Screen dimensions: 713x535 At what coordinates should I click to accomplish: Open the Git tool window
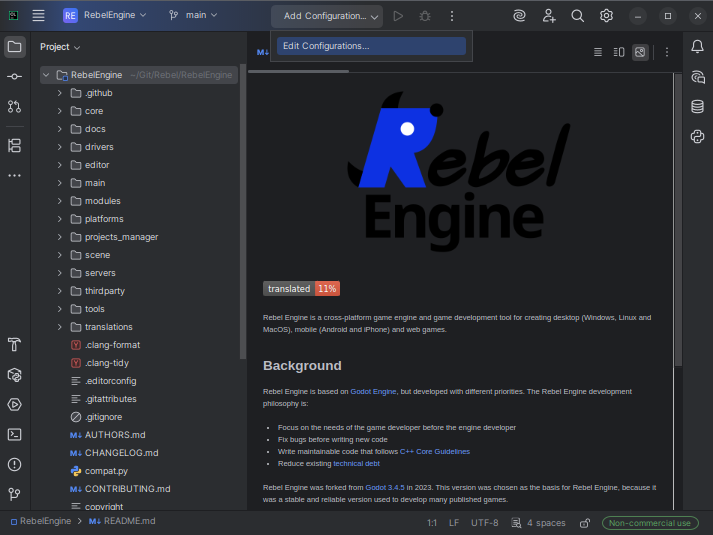point(15,494)
